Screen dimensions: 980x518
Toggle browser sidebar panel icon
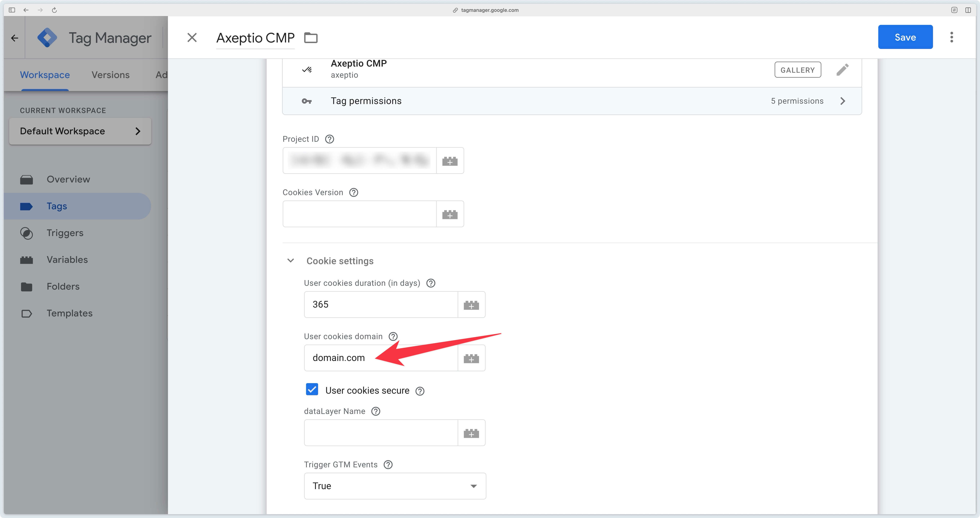[12, 10]
